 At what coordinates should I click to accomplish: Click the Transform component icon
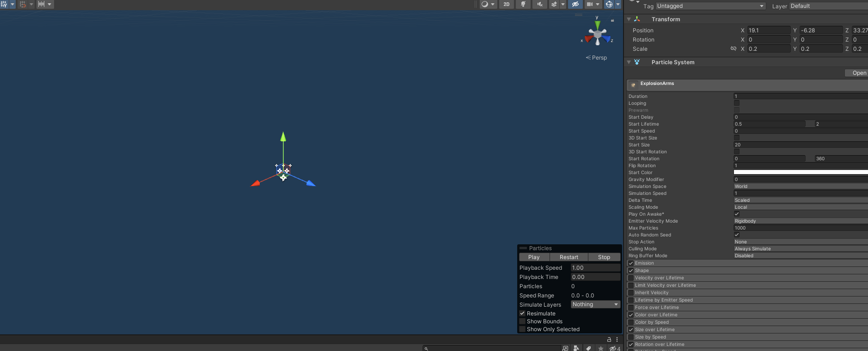pos(637,19)
